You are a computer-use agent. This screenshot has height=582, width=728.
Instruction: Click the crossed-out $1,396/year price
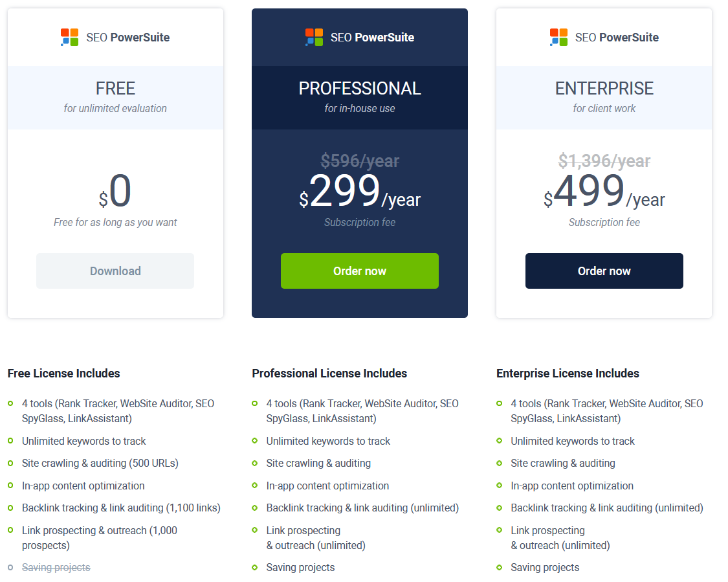(x=604, y=161)
